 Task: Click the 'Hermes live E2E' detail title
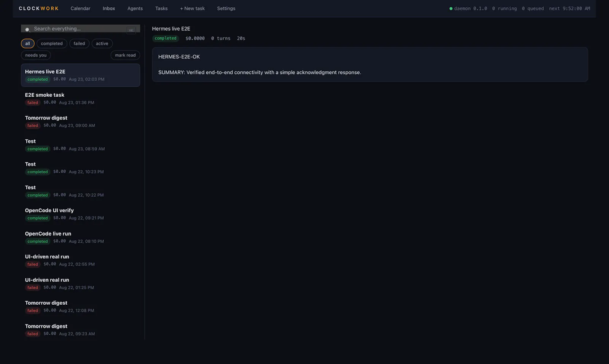[x=171, y=29]
